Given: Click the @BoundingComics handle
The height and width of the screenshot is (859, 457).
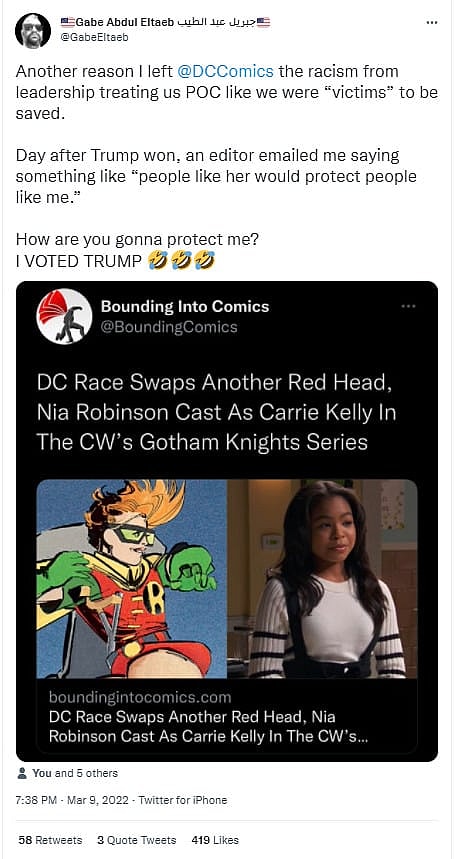Looking at the screenshot, I should point(169,327).
